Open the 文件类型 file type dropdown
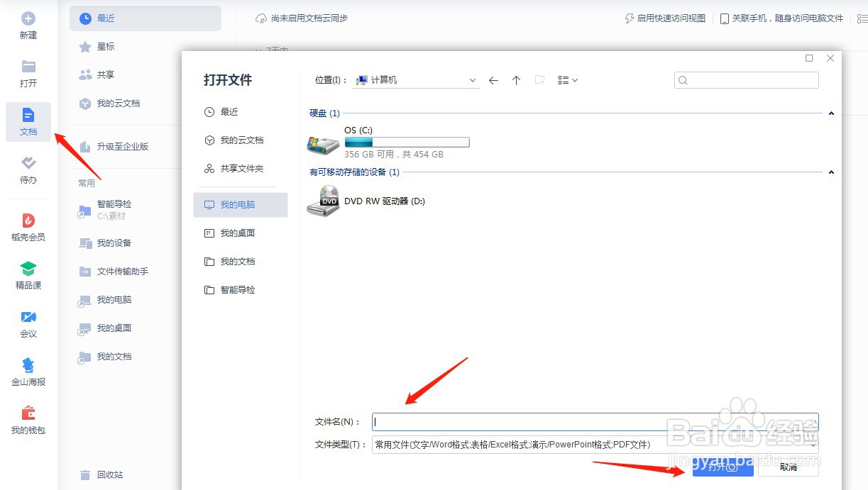Viewport: 868px width, 490px height. pyautogui.click(x=813, y=445)
